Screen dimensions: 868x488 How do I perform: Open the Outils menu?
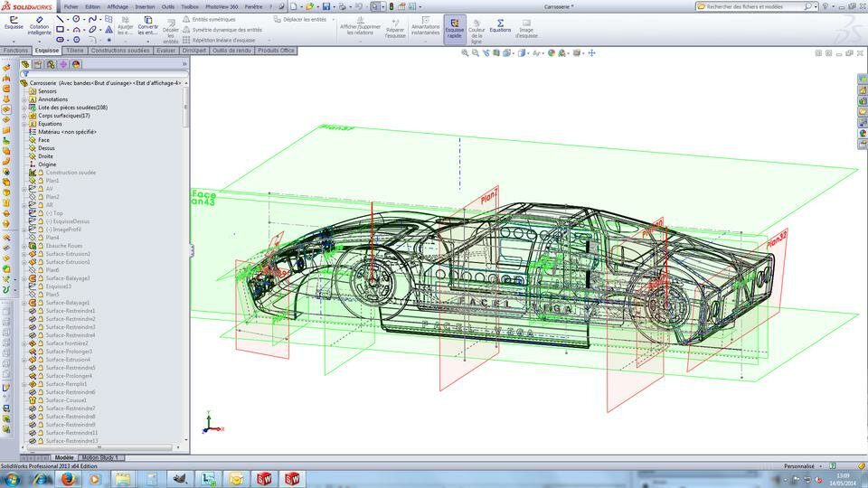tap(168, 6)
